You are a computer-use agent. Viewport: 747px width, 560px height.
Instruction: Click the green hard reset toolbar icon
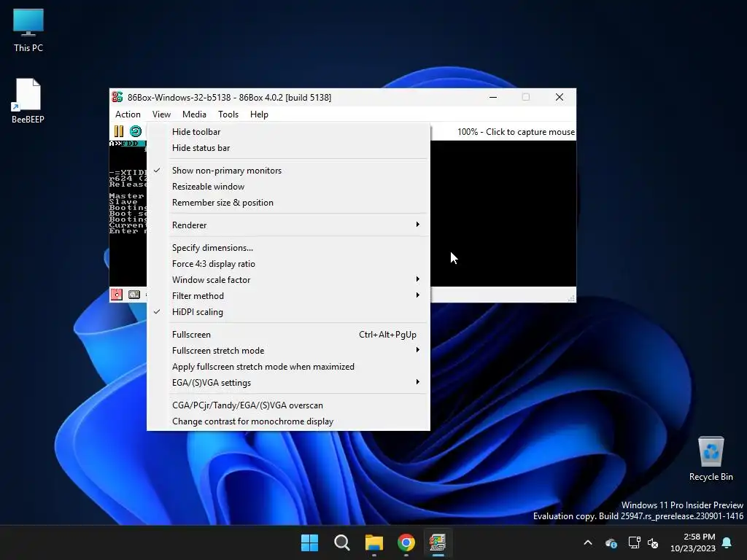point(136,131)
